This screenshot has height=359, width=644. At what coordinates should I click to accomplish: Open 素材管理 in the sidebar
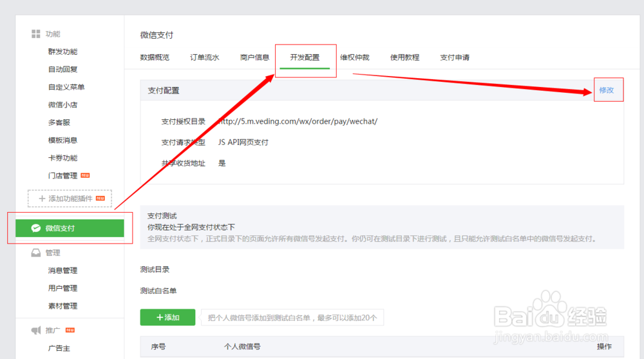(x=62, y=306)
